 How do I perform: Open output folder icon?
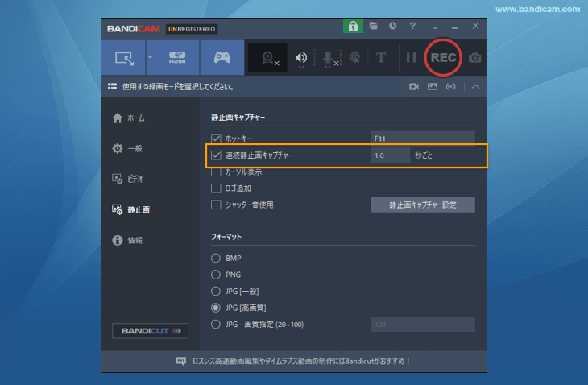point(373,26)
